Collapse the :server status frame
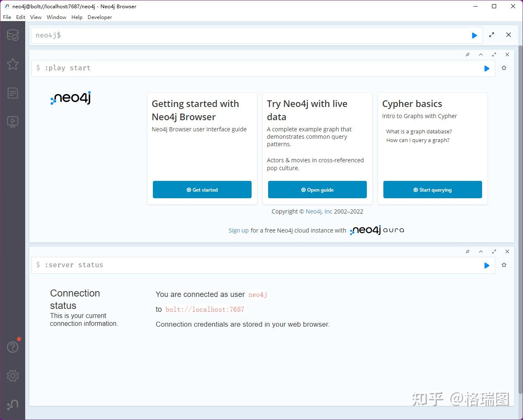Screen dimensions: 523x420 point(481,252)
